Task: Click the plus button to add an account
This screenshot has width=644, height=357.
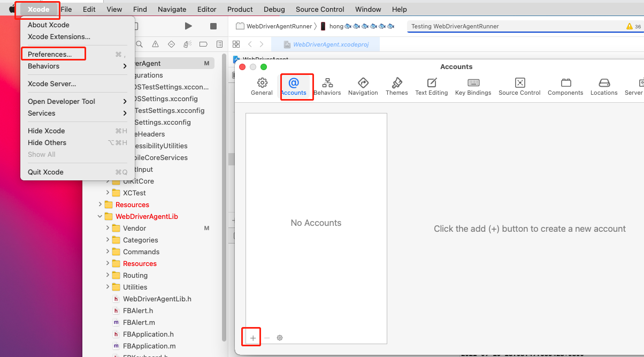Action: (x=253, y=338)
